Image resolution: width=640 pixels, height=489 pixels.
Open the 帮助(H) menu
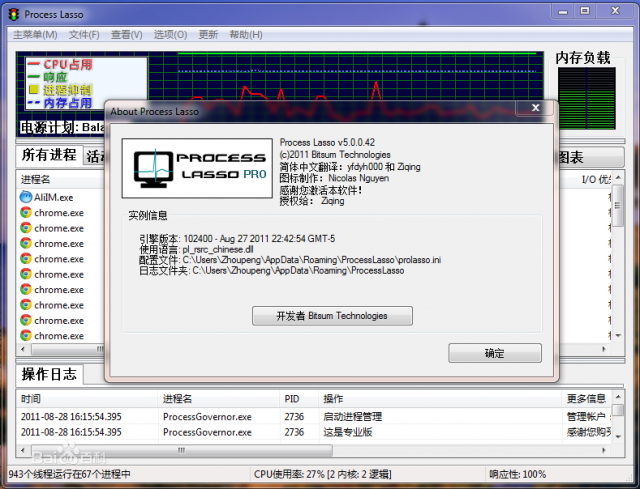pos(245,34)
